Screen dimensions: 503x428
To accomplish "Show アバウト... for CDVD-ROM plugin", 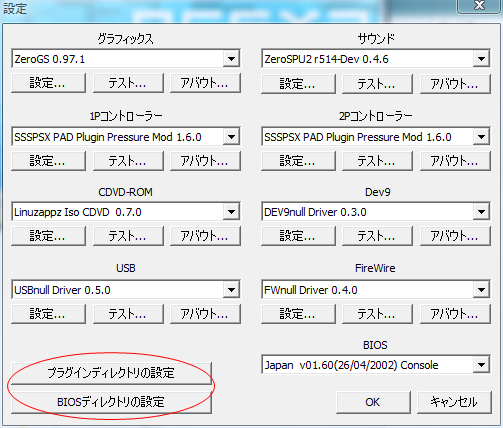I will click(205, 236).
